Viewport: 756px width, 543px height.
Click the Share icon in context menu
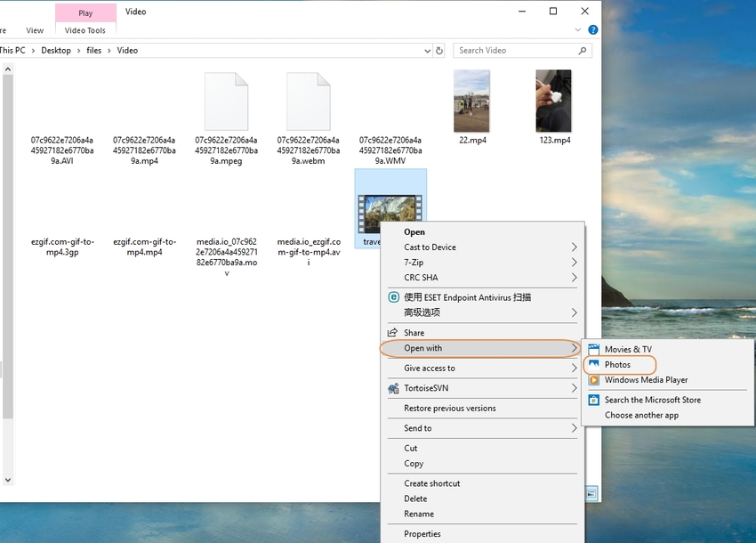click(x=394, y=333)
